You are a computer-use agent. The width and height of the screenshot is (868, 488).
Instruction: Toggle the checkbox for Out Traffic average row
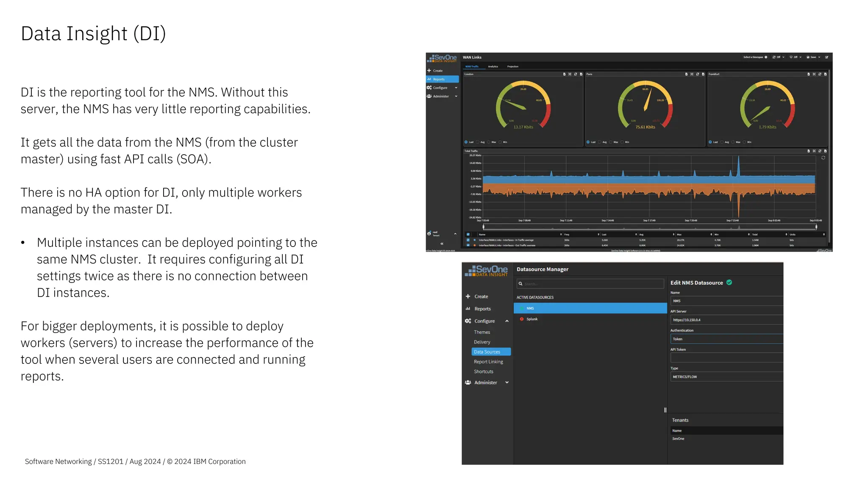coord(468,245)
